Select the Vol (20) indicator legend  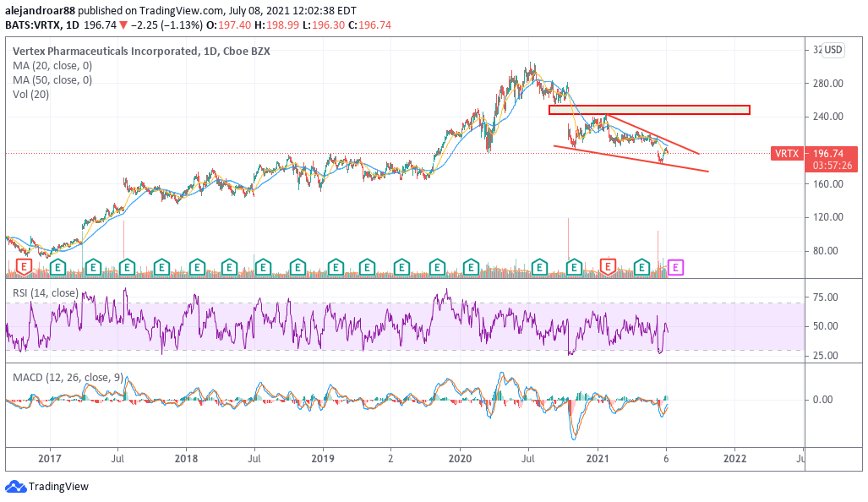pyautogui.click(x=31, y=94)
